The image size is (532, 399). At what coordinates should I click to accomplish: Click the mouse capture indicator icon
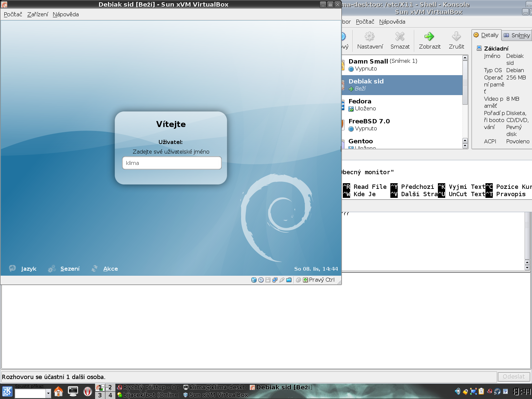coord(299,280)
